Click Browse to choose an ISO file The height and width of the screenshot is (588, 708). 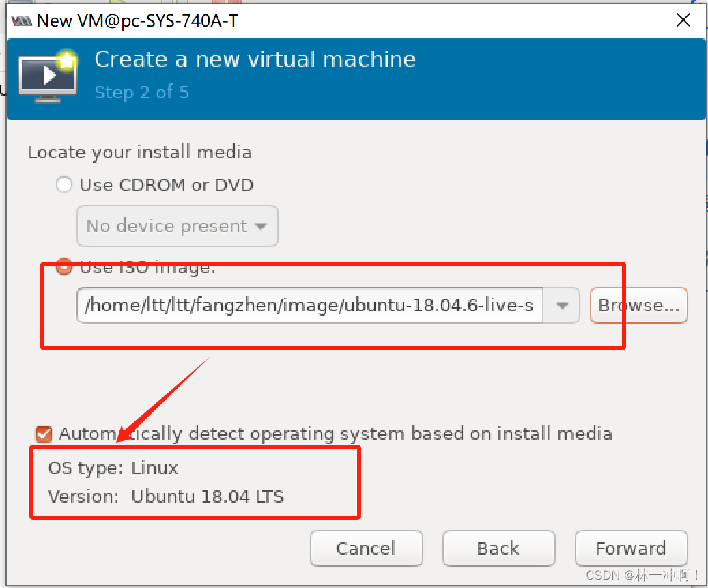pyautogui.click(x=638, y=305)
